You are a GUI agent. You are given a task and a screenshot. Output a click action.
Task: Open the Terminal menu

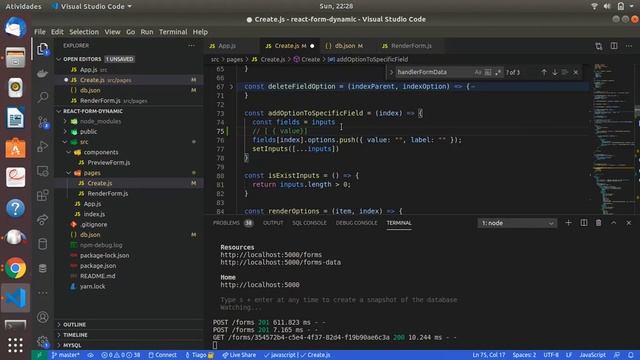173,32
